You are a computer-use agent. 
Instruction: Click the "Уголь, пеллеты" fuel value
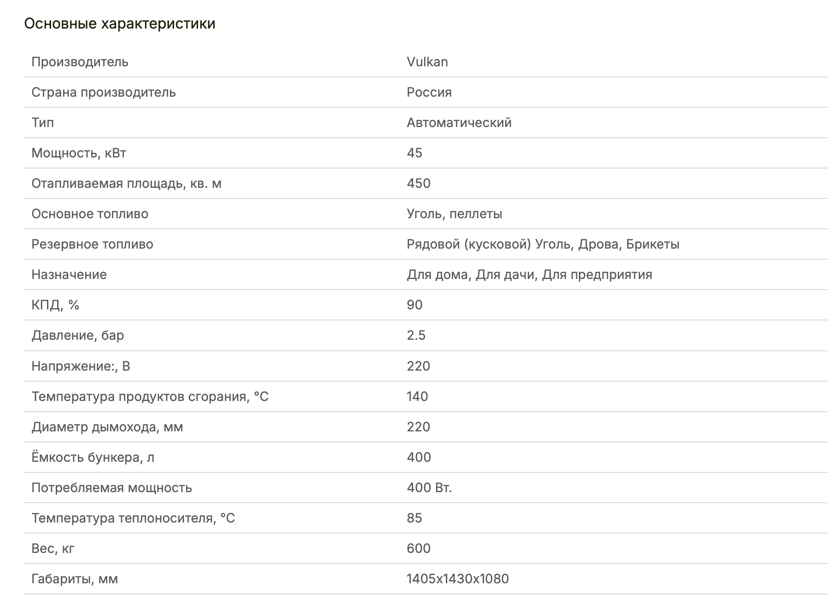point(454,214)
